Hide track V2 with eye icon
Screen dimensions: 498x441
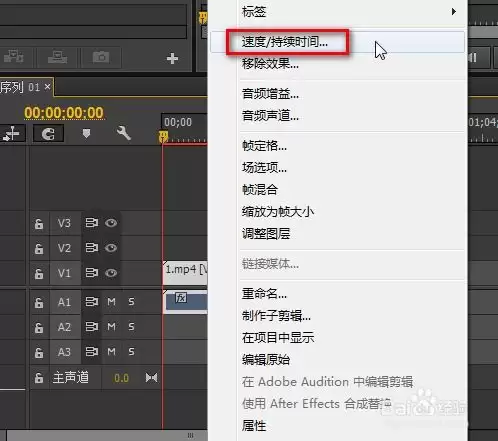tap(111, 248)
